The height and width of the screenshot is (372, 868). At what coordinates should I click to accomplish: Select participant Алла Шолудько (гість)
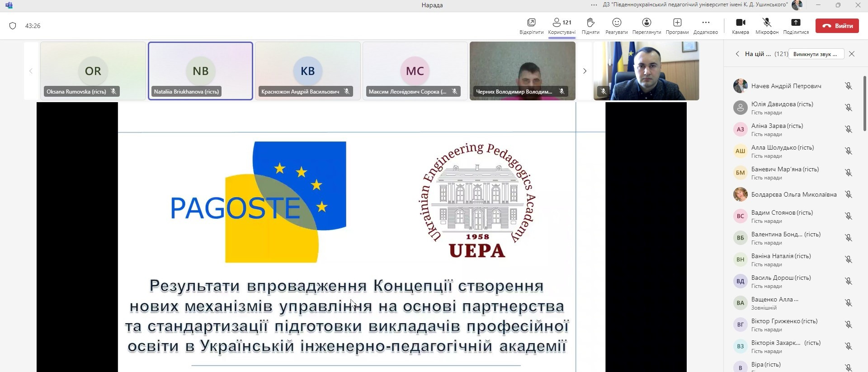(x=793, y=151)
